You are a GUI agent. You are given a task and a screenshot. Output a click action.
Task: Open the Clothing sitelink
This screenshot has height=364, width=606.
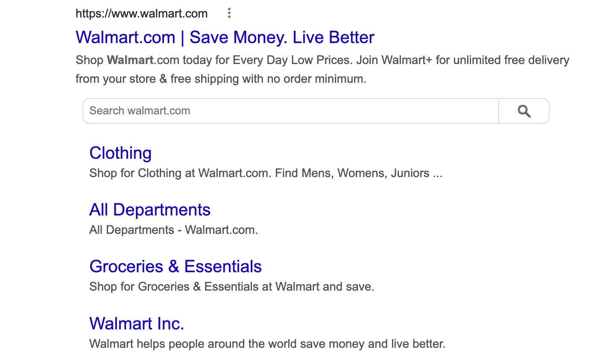click(120, 153)
